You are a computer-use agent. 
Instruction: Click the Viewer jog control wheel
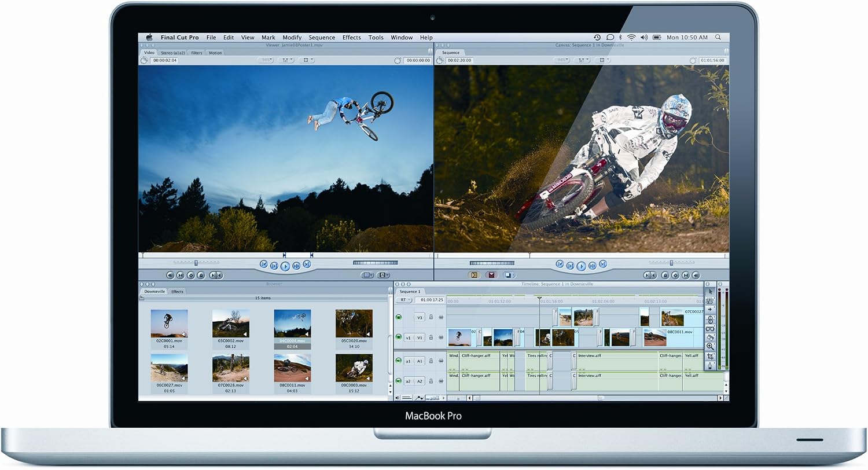tap(375, 263)
